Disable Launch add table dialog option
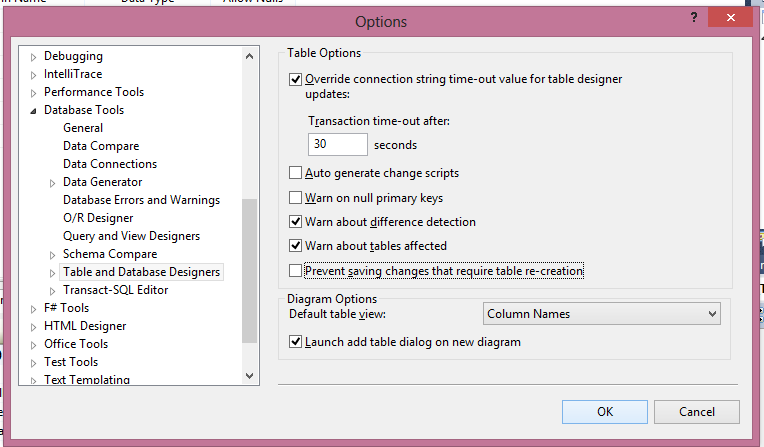 (295, 342)
